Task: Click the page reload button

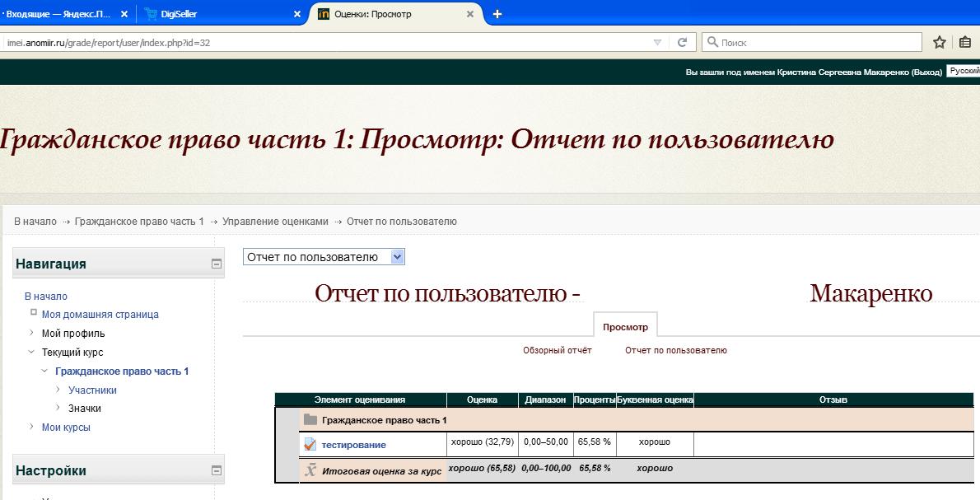Action: pos(682,42)
